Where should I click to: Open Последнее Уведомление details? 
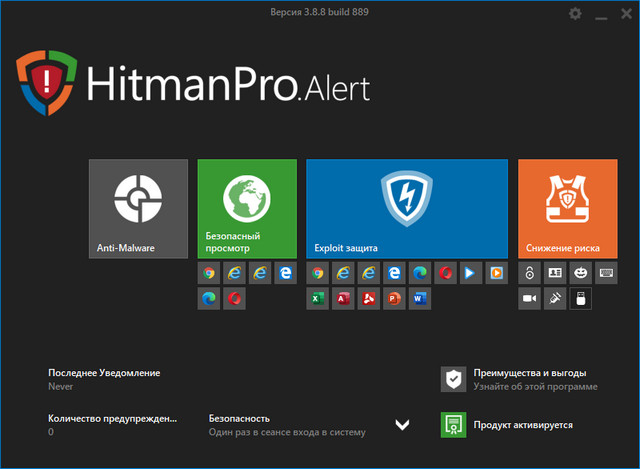[x=104, y=378]
